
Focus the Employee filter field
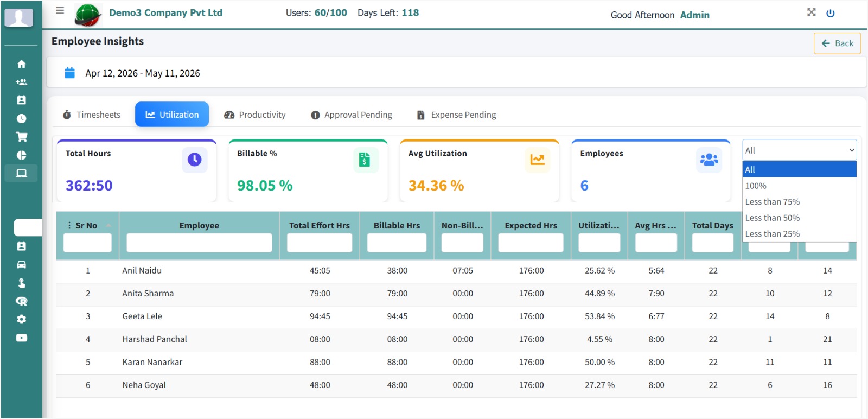(x=199, y=243)
